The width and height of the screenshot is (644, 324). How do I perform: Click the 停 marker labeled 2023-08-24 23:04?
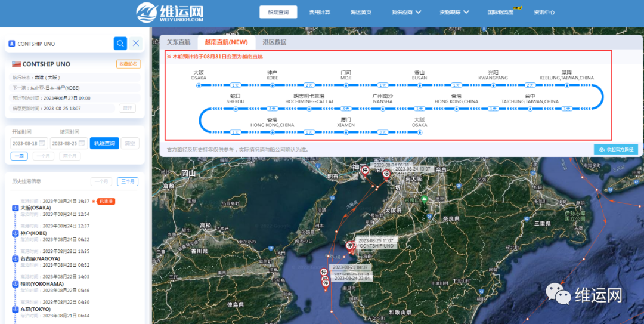coord(326,283)
